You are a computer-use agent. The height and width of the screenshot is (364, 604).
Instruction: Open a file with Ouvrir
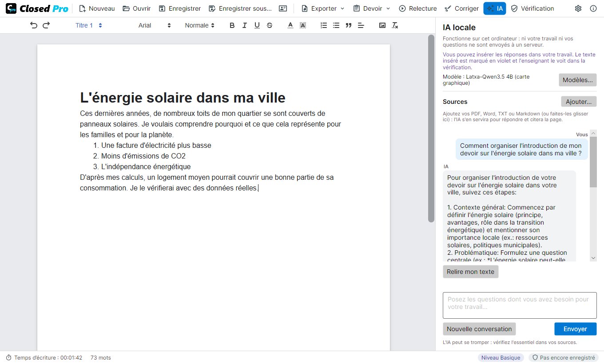tap(137, 8)
